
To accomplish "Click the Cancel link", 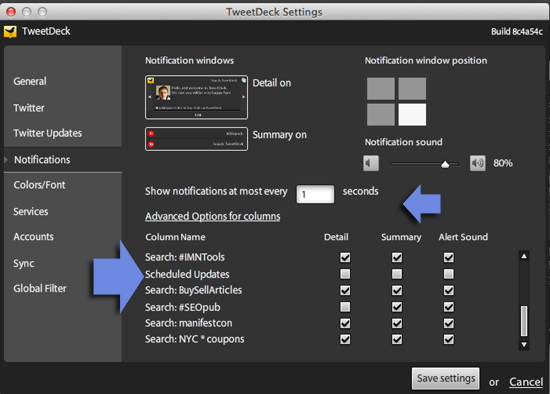I will click(x=526, y=382).
